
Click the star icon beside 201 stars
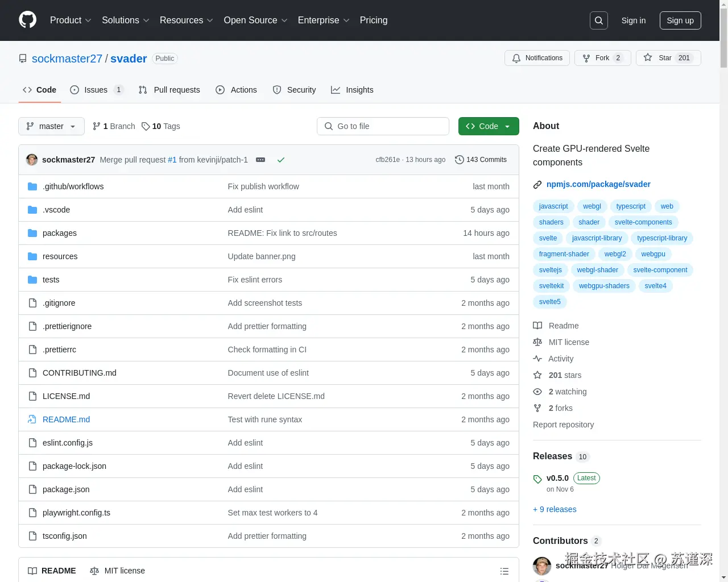(537, 375)
